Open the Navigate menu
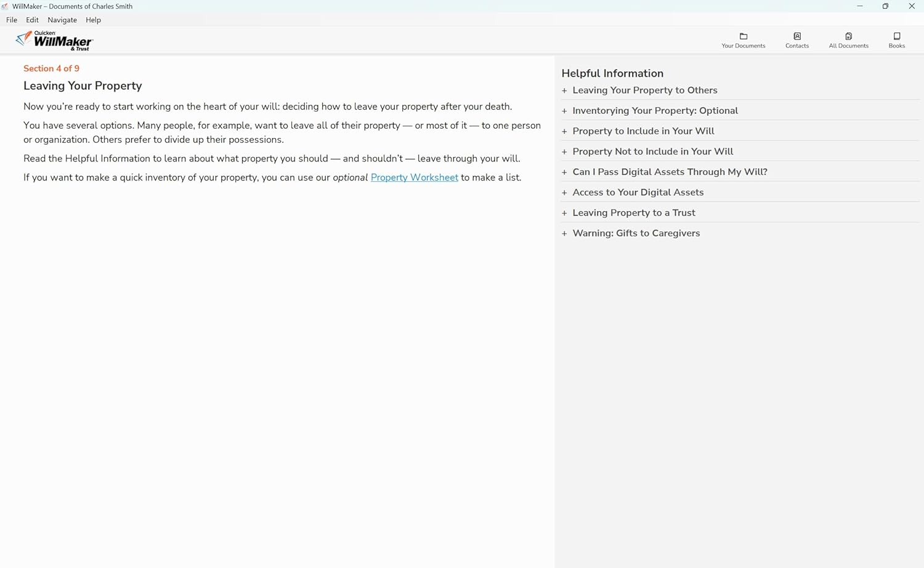This screenshot has width=924, height=568. coord(62,20)
